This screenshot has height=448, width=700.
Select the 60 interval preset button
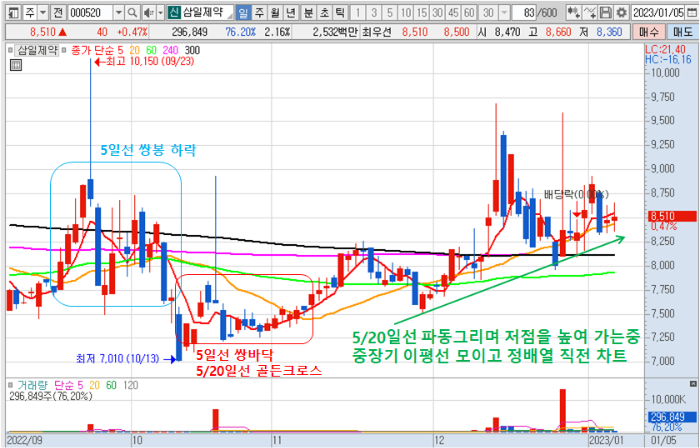(469, 12)
